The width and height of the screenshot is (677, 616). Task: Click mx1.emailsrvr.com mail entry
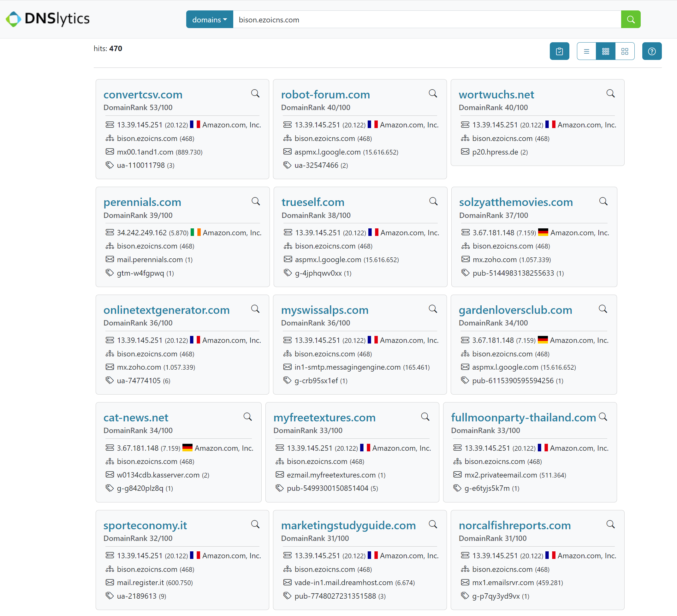coord(503,583)
